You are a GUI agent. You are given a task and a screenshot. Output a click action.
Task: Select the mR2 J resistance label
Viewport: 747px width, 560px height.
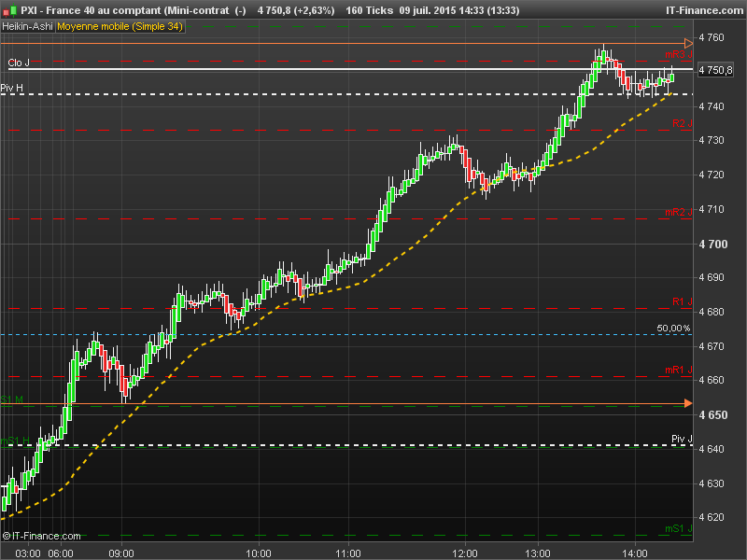click(x=679, y=212)
